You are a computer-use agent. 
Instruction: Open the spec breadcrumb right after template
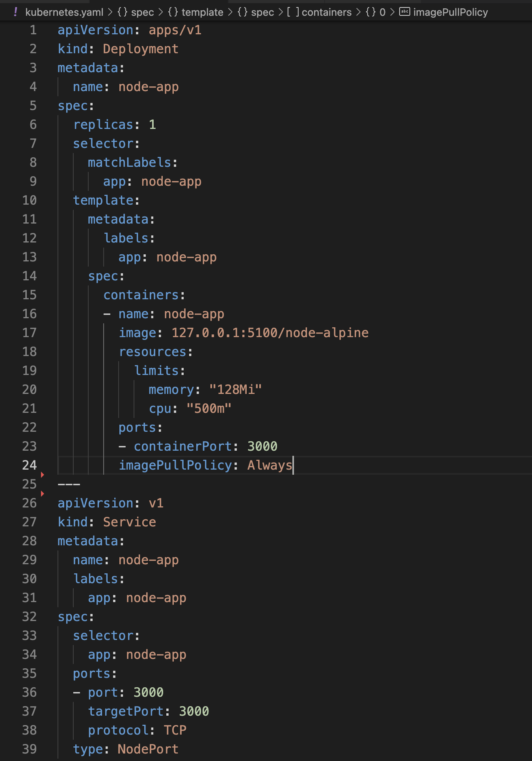coord(262,12)
